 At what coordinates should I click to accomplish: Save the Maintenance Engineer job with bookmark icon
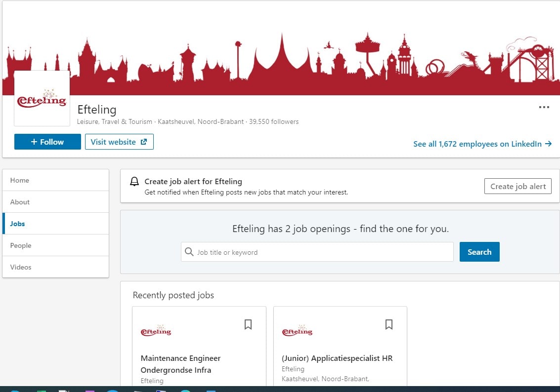click(248, 324)
